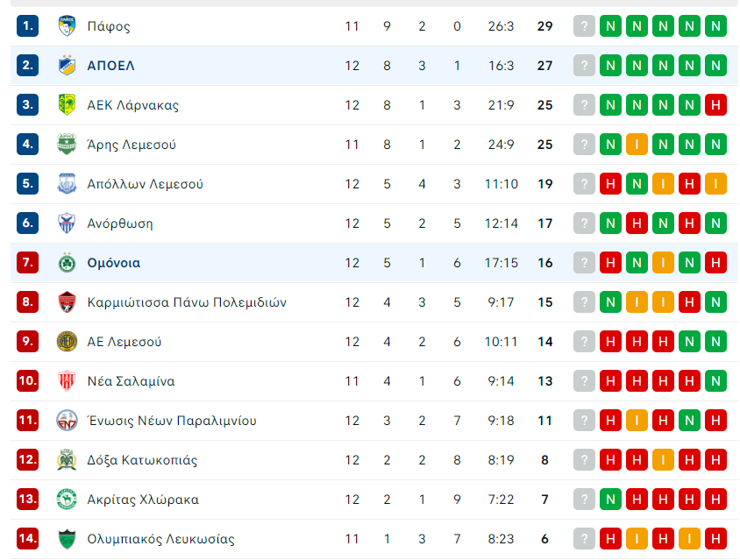Click rank badge 7 for Ομόνοια
This screenshot has width=740, height=560.
pyautogui.click(x=27, y=262)
